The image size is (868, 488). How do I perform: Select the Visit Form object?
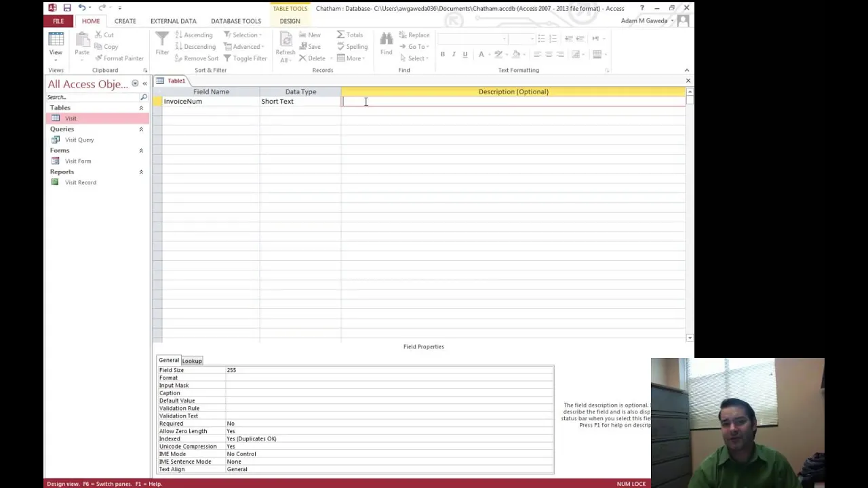coord(77,161)
